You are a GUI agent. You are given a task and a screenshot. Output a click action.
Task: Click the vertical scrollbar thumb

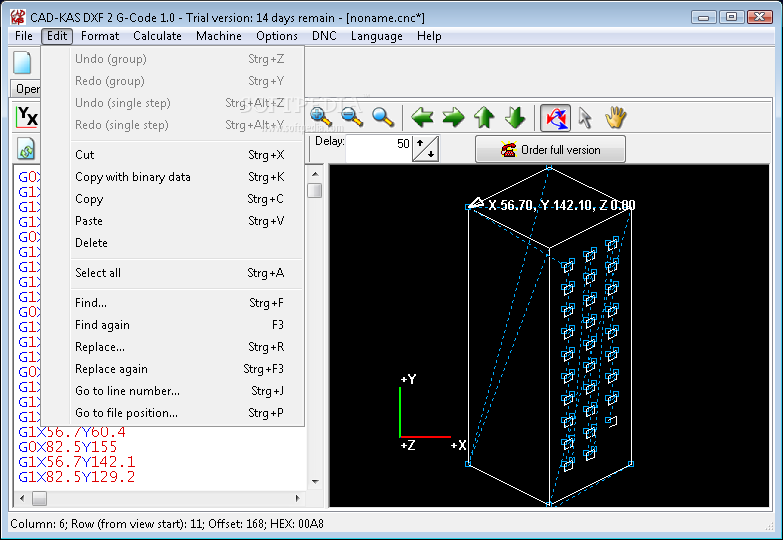(x=315, y=190)
